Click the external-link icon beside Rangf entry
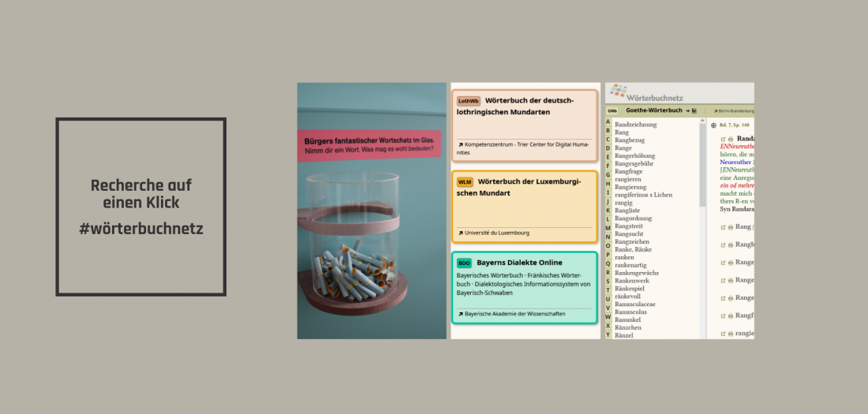This screenshot has width=868, height=414. pyautogui.click(x=723, y=316)
